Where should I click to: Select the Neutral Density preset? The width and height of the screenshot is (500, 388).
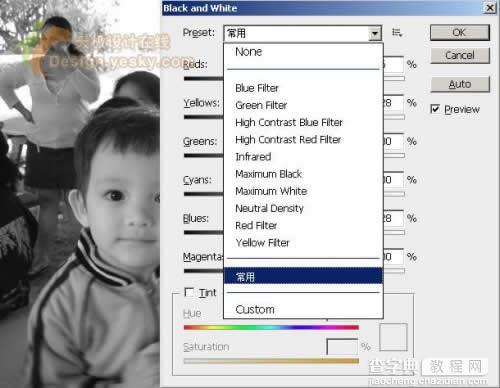(269, 208)
